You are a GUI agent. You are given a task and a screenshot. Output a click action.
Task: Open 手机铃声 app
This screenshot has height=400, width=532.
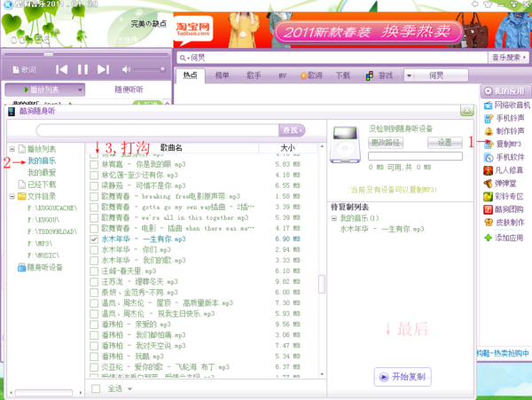505,118
